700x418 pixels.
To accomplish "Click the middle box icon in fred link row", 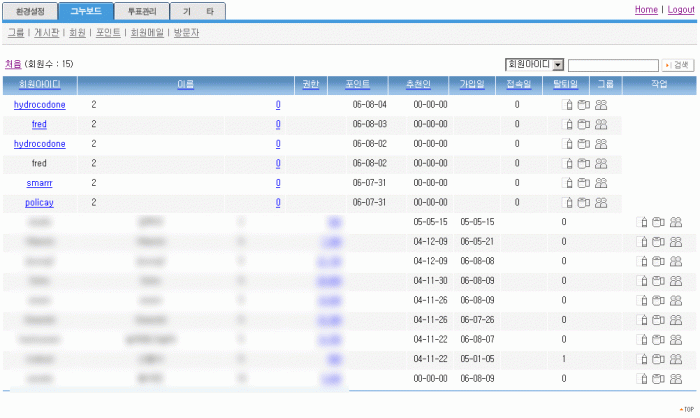I will (583, 125).
